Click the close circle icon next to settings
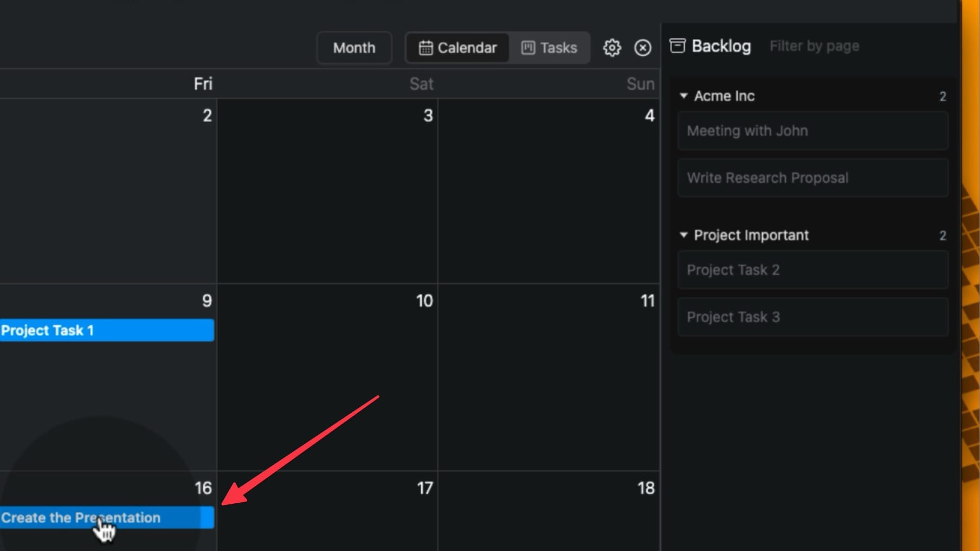The height and width of the screenshot is (551, 980). [642, 48]
